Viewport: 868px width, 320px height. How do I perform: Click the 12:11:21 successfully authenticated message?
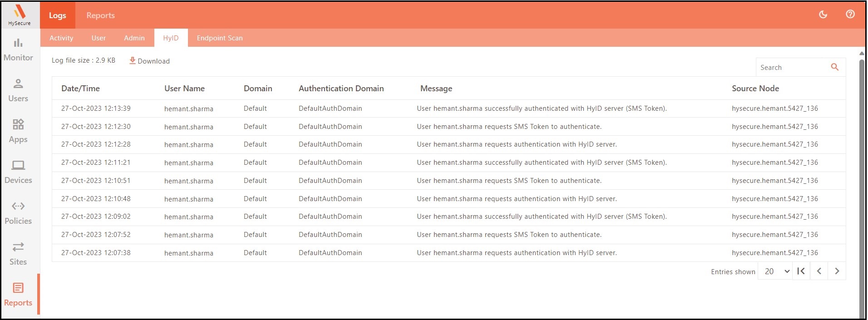[542, 162]
